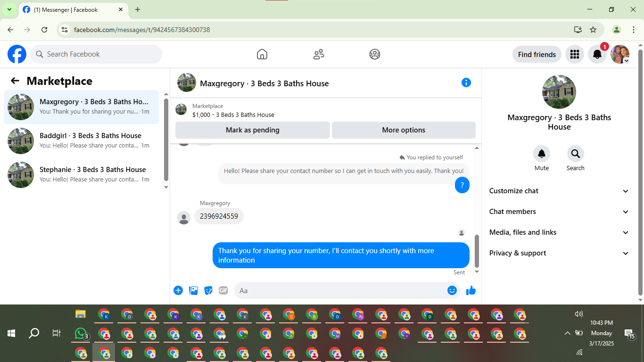644x362 pixels.
Task: Click the phone number message 2396924559
Action: click(219, 216)
